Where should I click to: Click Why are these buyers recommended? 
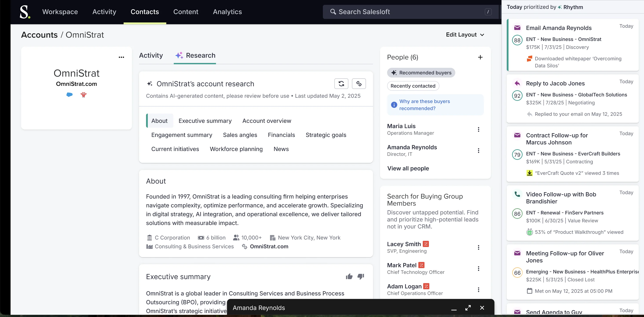pos(424,105)
